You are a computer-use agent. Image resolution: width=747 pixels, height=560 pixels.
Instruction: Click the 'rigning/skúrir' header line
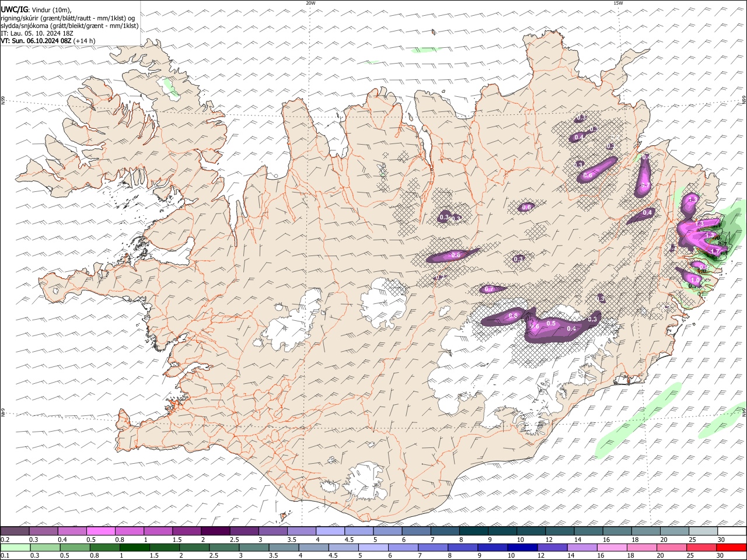[x=67, y=18]
